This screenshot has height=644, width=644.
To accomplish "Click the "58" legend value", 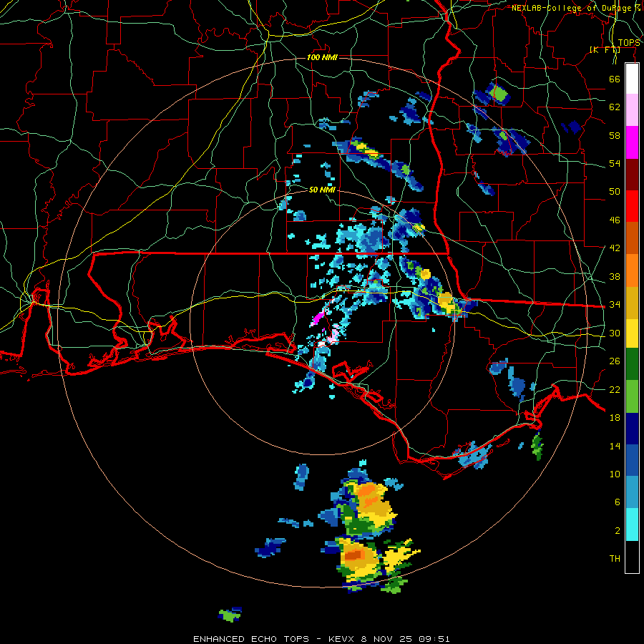I will pyautogui.click(x=615, y=135).
